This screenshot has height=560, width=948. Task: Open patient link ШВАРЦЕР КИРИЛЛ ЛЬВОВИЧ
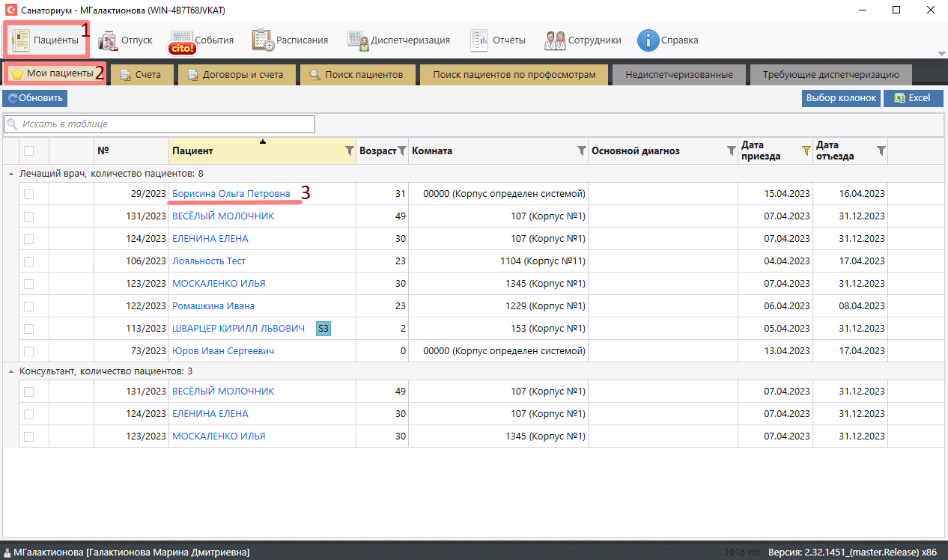click(238, 329)
